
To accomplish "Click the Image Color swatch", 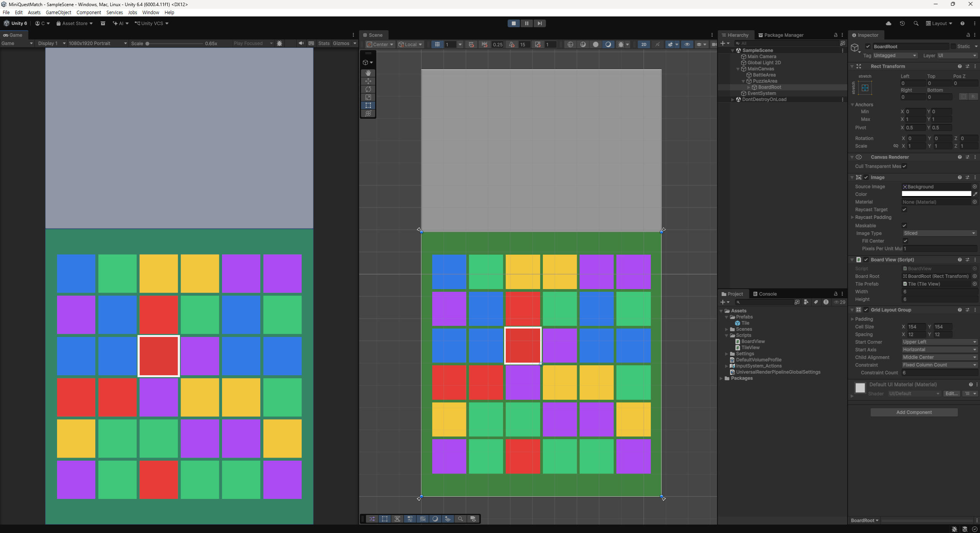I will [x=936, y=194].
